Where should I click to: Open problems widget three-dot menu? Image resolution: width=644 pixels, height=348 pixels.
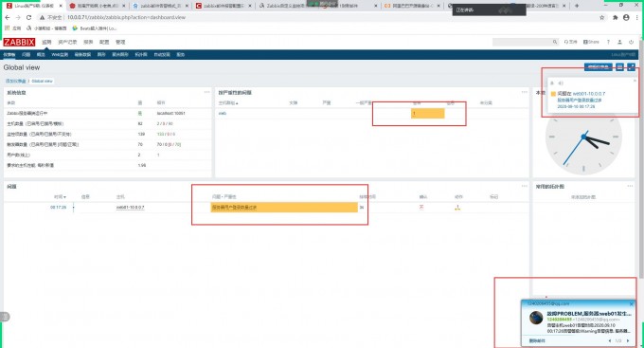click(525, 186)
